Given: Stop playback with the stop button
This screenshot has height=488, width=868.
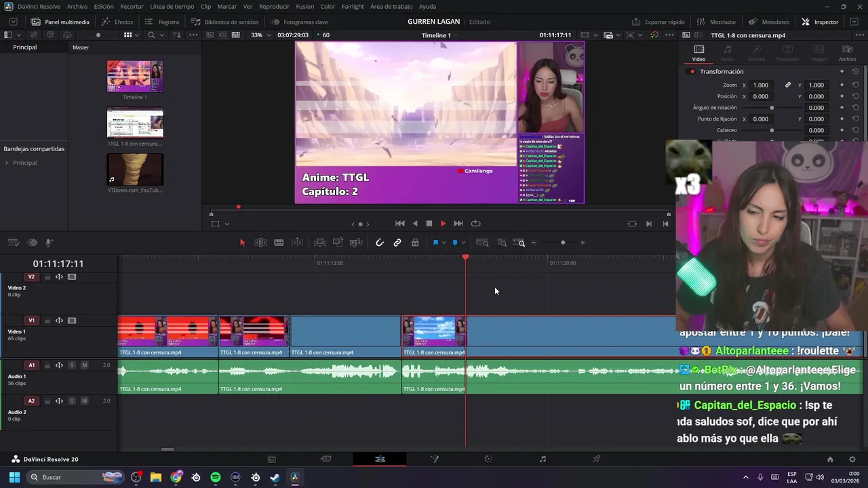Looking at the screenshot, I should [429, 224].
